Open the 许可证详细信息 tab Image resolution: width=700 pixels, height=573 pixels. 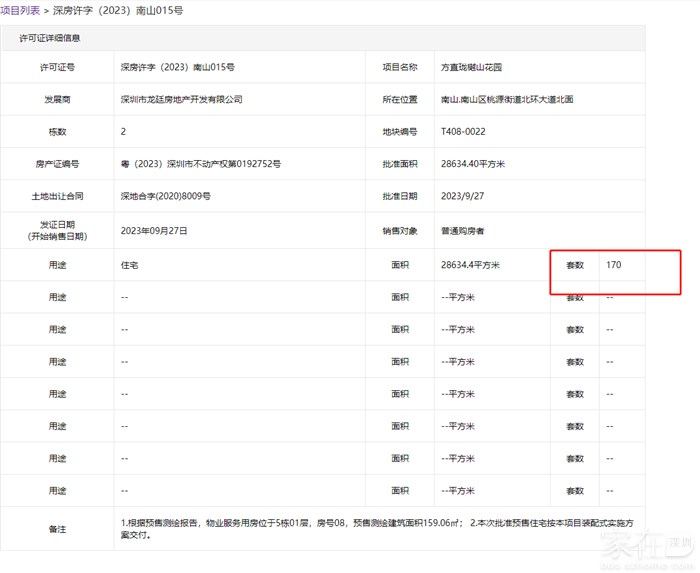pos(50,38)
